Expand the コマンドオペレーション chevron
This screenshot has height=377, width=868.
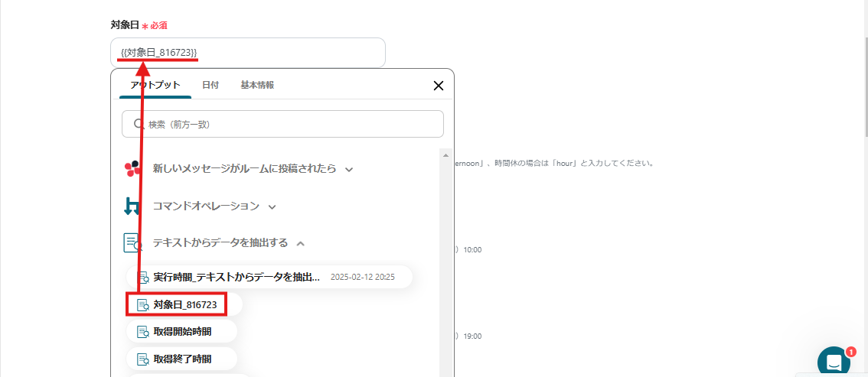[272, 207]
